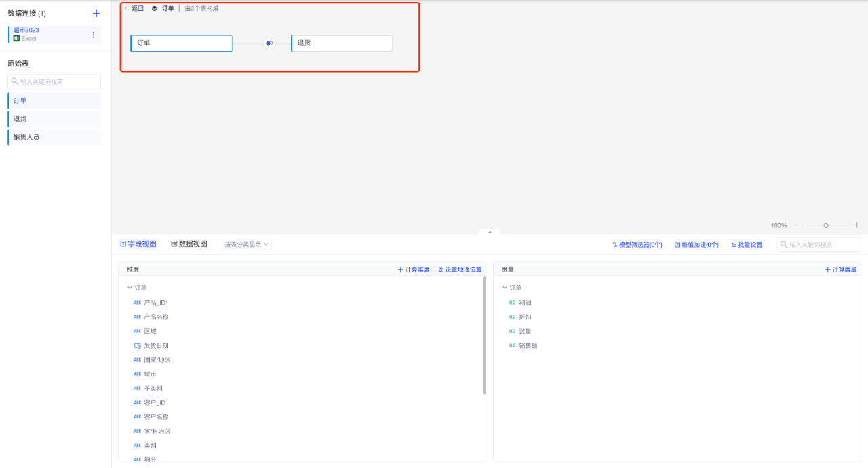Click the plus icon to add data connection
The width and height of the screenshot is (868, 468).
click(x=96, y=14)
